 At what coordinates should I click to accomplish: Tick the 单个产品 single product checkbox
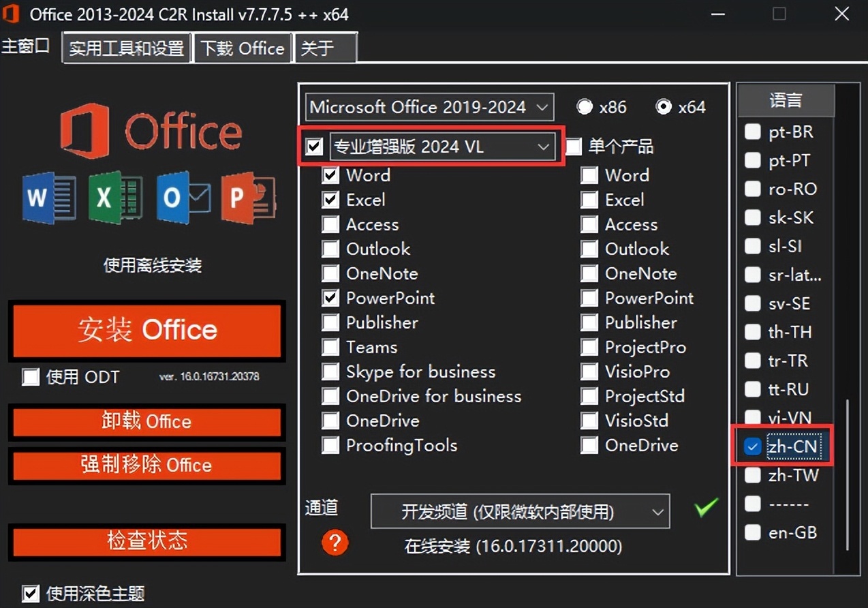click(x=574, y=146)
